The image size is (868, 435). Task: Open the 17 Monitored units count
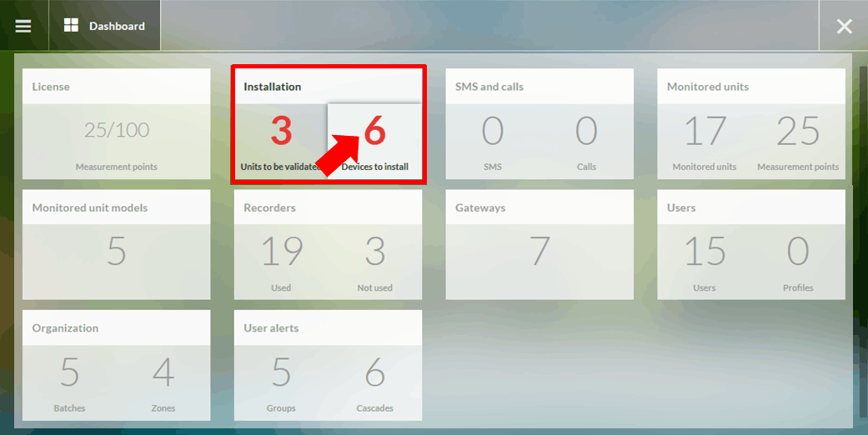pos(705,140)
